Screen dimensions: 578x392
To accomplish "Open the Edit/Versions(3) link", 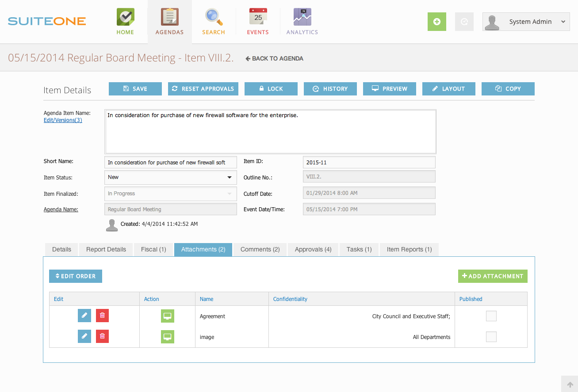I will point(63,120).
